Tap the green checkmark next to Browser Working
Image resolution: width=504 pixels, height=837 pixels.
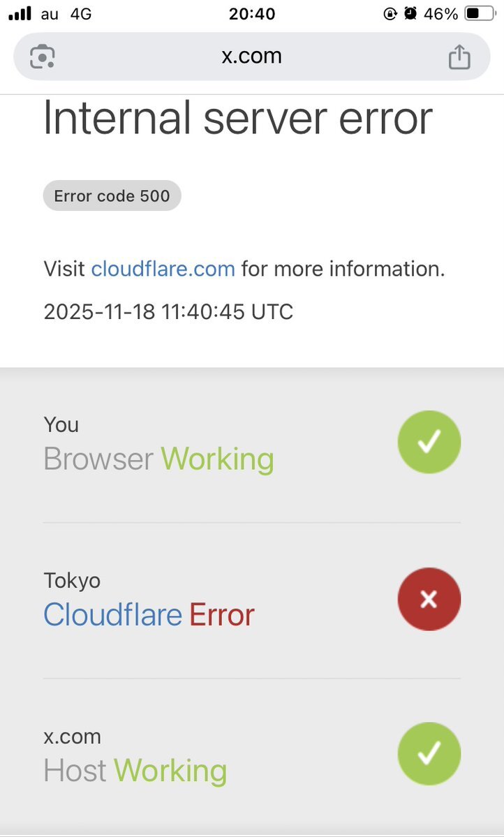pyautogui.click(x=429, y=441)
